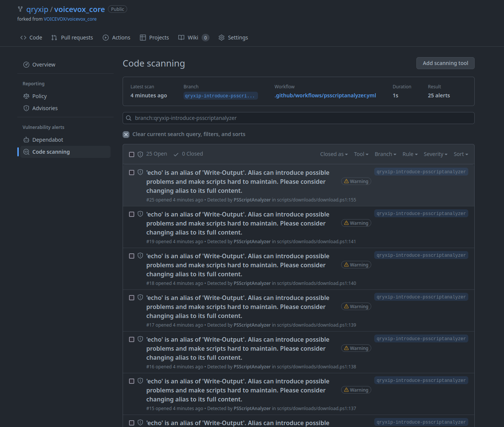The width and height of the screenshot is (504, 427).
Task: Check the checkbox for alert #17
Action: (x=132, y=297)
